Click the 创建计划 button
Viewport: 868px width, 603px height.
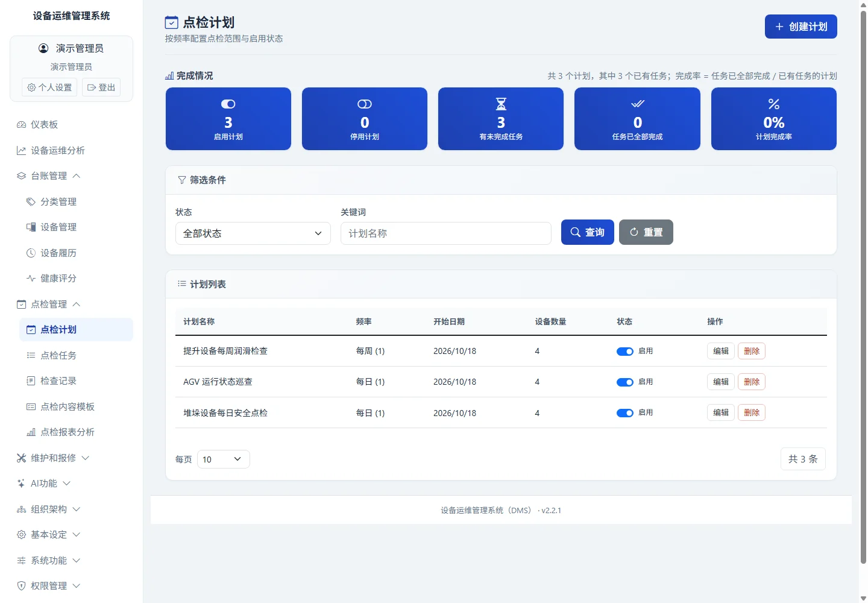tap(801, 27)
